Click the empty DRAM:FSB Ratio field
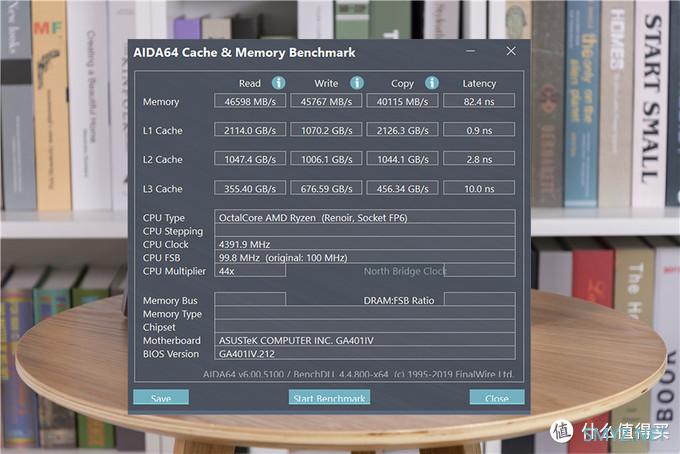Screen dimensions: 680x454 click(x=479, y=299)
